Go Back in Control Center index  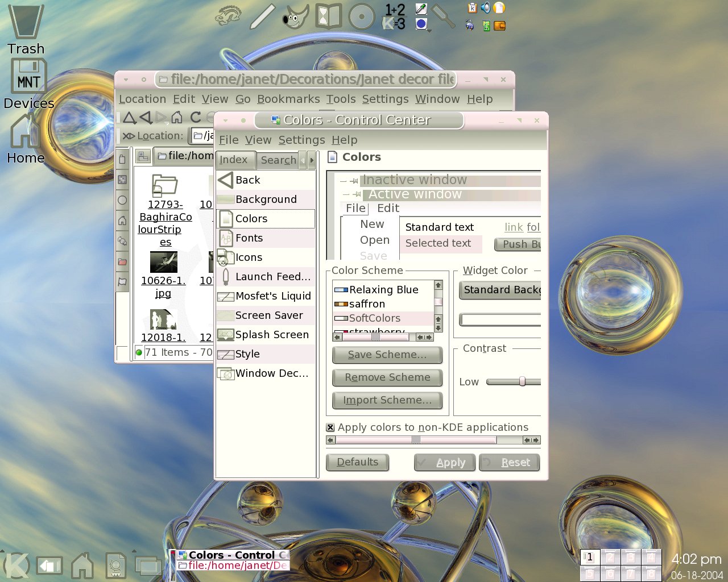click(x=266, y=180)
